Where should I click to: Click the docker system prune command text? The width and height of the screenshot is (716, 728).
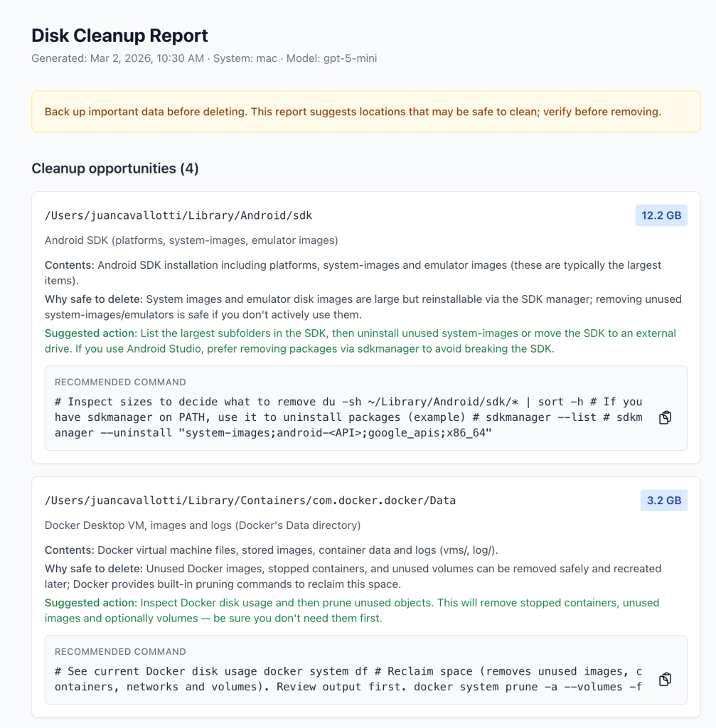348,679
